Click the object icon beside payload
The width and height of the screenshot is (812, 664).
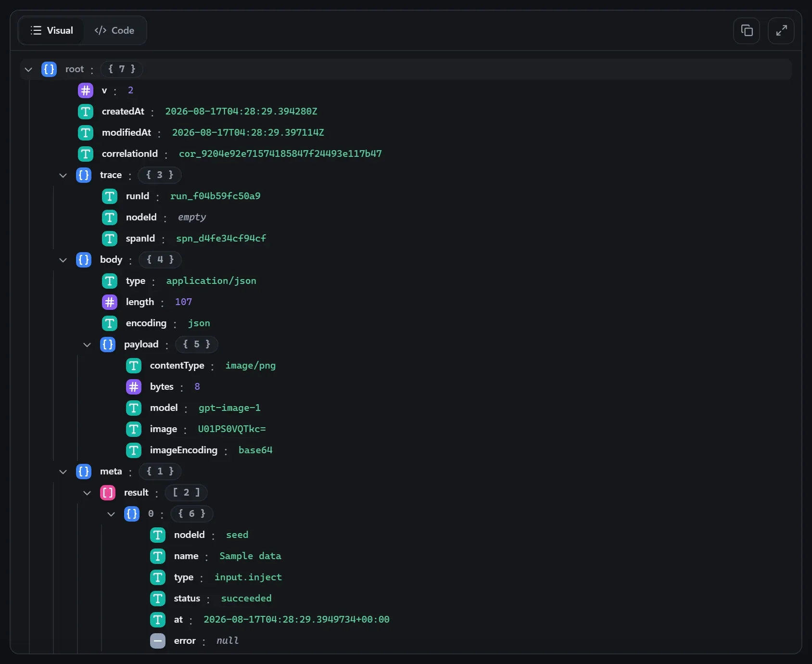108,345
